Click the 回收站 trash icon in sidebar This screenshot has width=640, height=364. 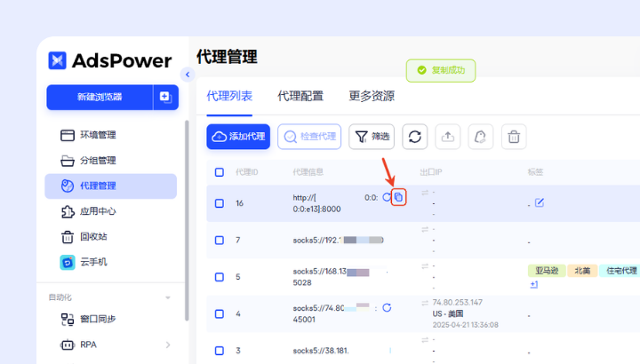[68, 236]
